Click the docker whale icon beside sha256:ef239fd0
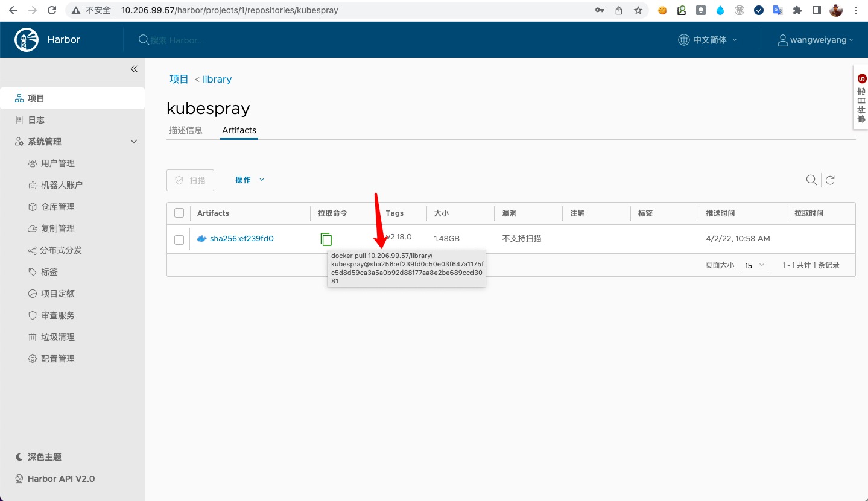 pos(202,239)
